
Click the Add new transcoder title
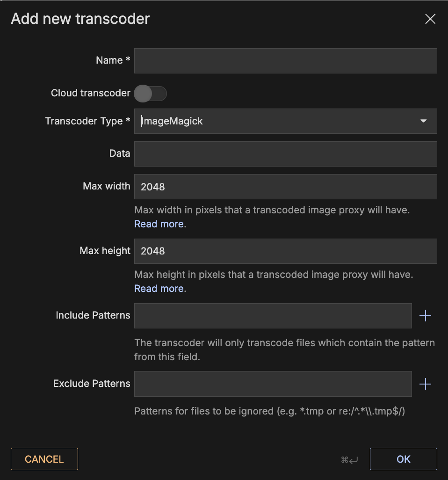(x=80, y=19)
